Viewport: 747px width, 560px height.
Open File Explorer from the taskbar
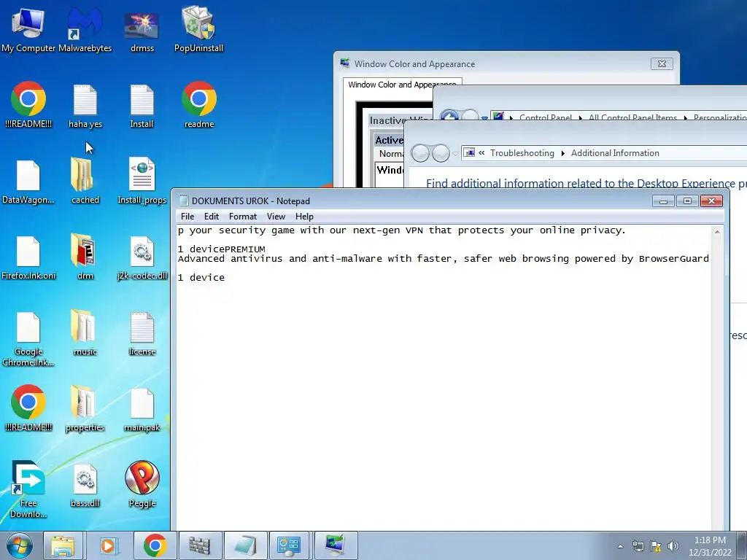63,545
